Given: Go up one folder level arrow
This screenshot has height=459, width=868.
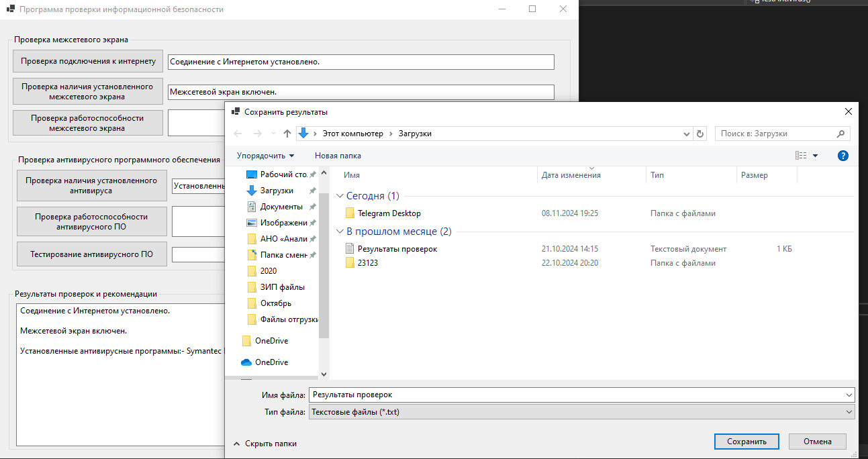Looking at the screenshot, I should click(287, 134).
